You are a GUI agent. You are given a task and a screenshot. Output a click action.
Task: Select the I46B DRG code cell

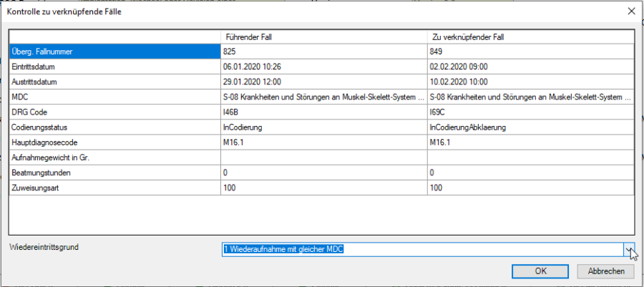pyautogui.click(x=323, y=112)
